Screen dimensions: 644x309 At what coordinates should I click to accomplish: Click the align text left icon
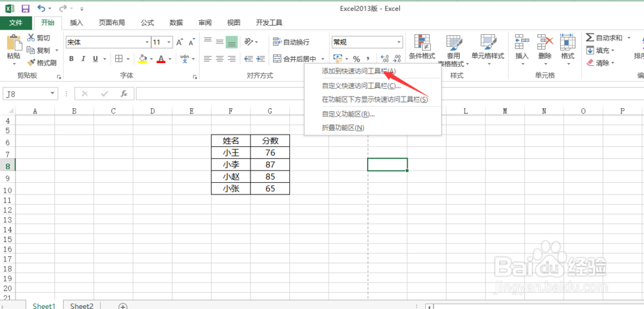tap(208, 59)
